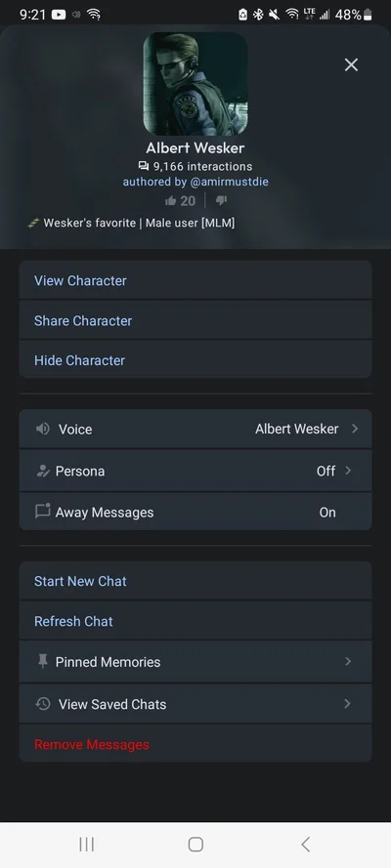The width and height of the screenshot is (391, 868).
Task: Tap the thumbs down dislike icon
Action: [x=221, y=200]
